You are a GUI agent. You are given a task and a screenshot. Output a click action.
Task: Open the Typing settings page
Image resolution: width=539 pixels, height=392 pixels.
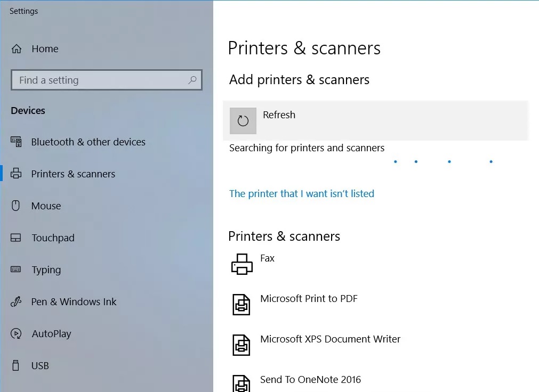point(46,270)
